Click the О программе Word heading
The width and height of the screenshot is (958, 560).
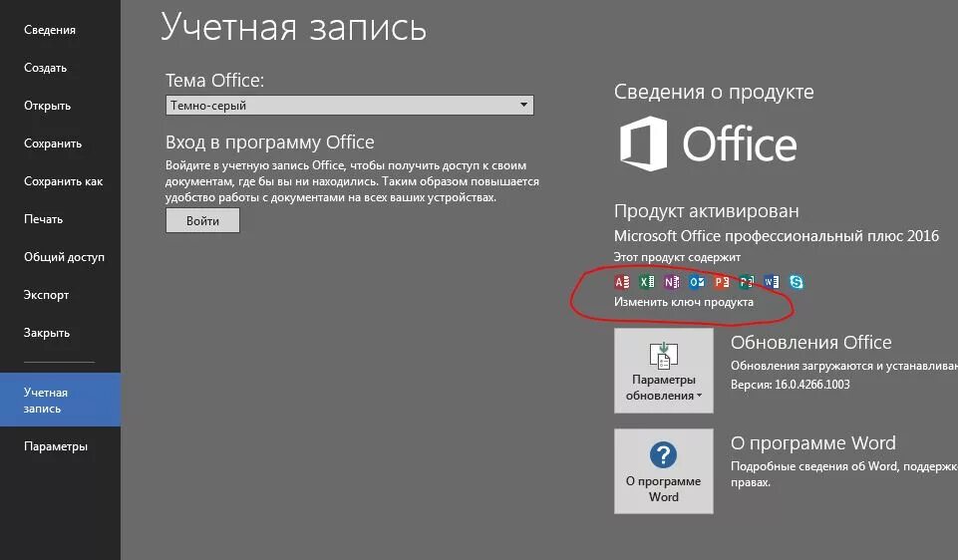[x=813, y=442]
